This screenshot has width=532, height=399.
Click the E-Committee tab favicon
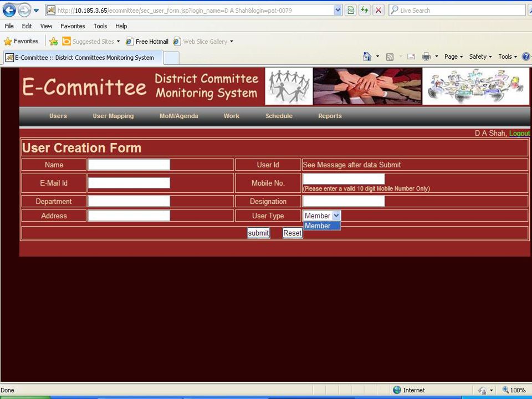coord(9,58)
